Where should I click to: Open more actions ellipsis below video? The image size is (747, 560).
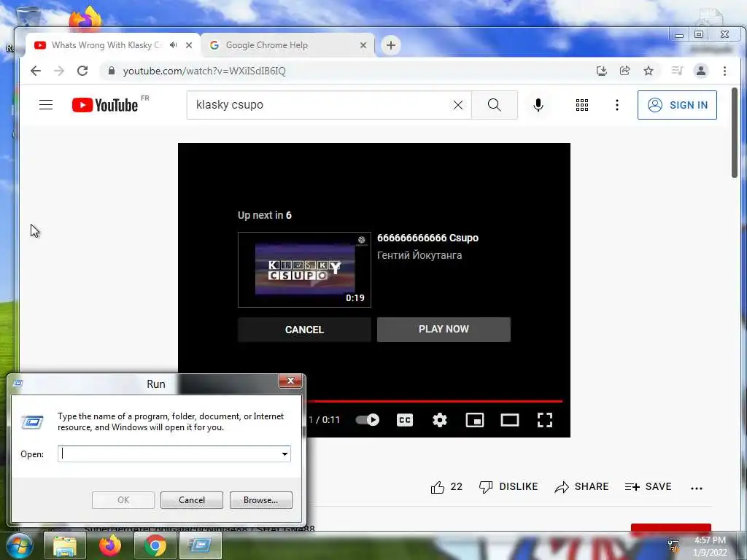[x=697, y=488]
